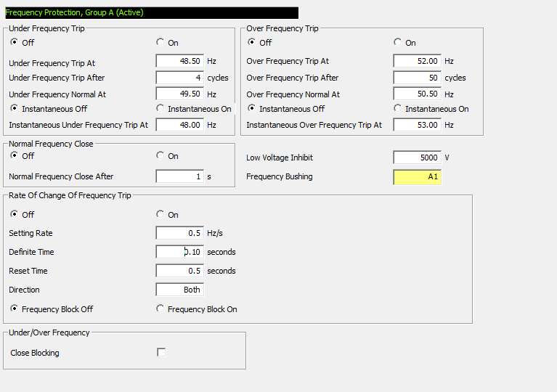The width and height of the screenshot is (557, 392).
Task: Select On for Over Frequency Trip
Action: pos(398,43)
